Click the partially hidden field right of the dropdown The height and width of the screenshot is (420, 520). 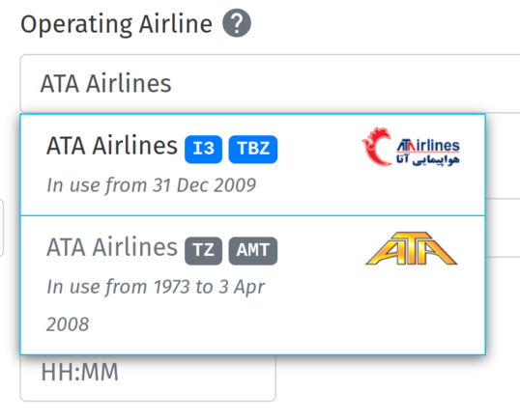[x=503, y=228]
